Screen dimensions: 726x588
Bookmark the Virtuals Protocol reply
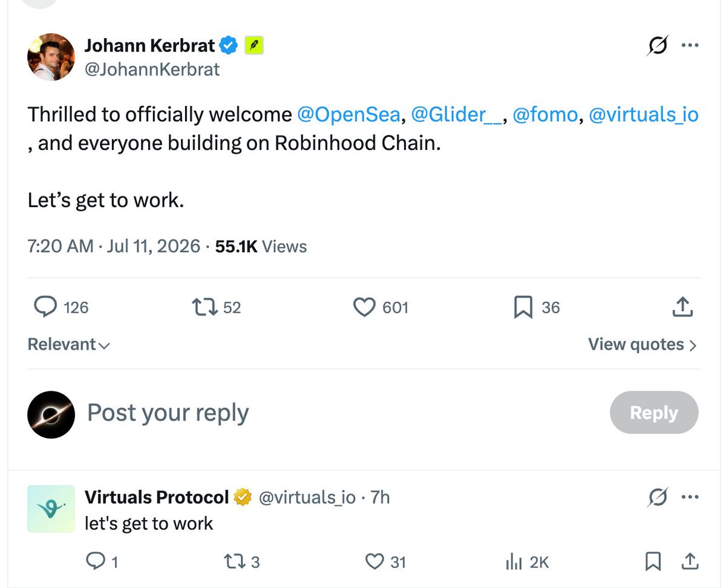click(653, 562)
